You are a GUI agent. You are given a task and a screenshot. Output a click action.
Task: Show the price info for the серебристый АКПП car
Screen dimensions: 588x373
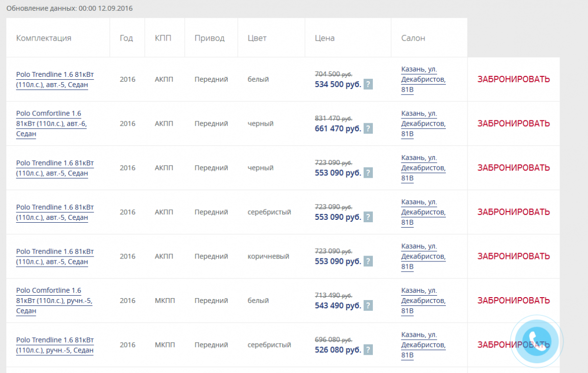pyautogui.click(x=368, y=217)
